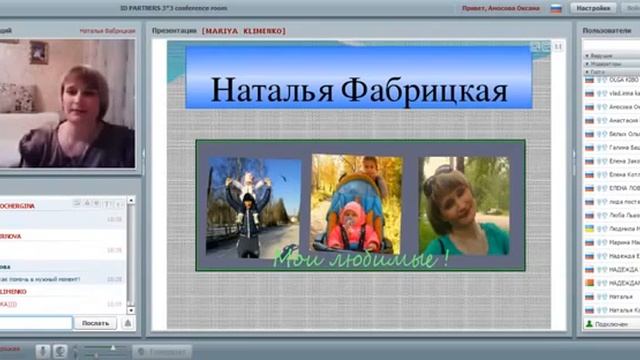The height and width of the screenshot is (360, 640).
Task: Click the flag icon next to Белих Ольга
Action: tap(589, 134)
